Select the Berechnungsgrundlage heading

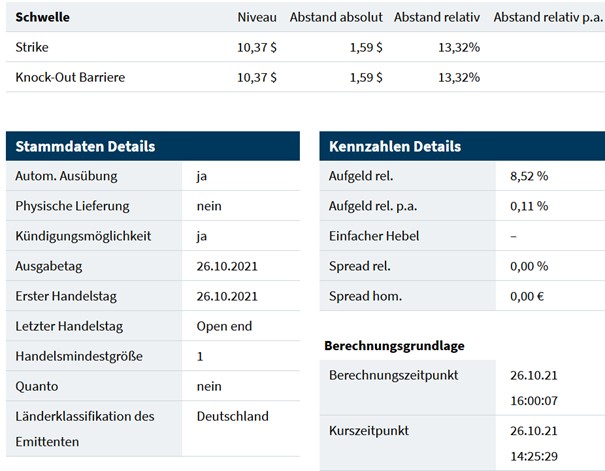coord(394,345)
